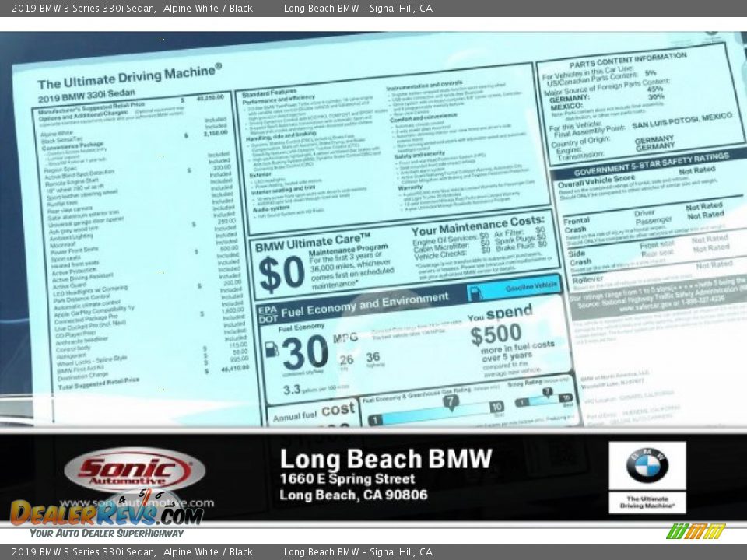Click the large '30' combined MPG figure
747x560 pixels.
305,353
